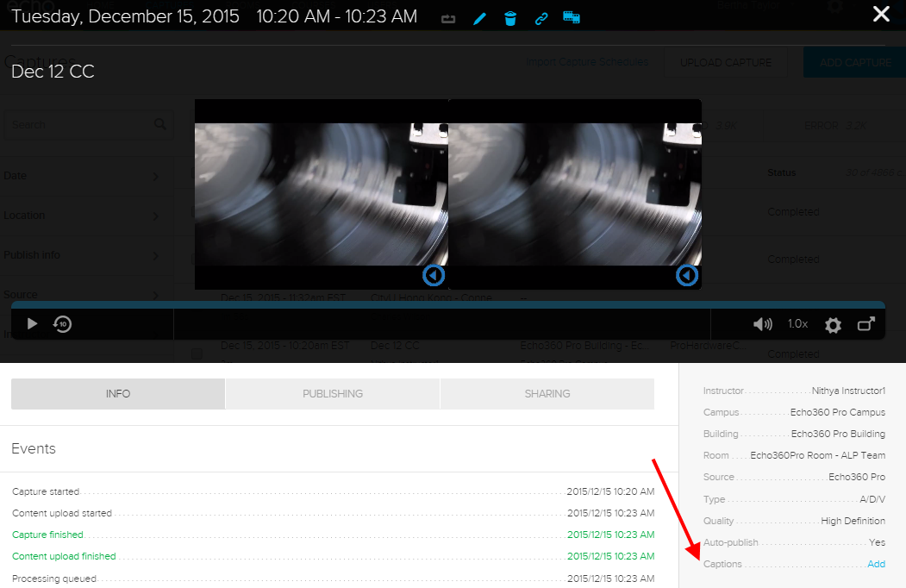This screenshot has height=588, width=906.
Task: Open the INFO tab
Action: click(118, 394)
